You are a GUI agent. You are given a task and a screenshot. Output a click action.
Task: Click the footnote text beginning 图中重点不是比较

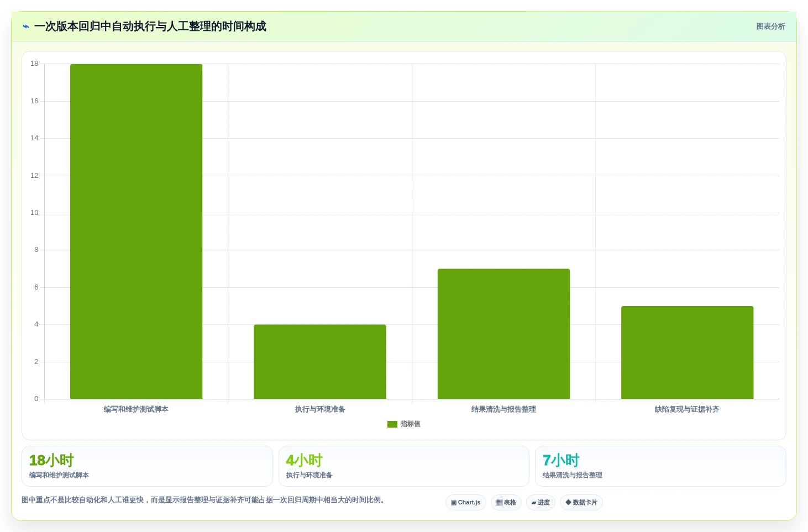[203, 500]
